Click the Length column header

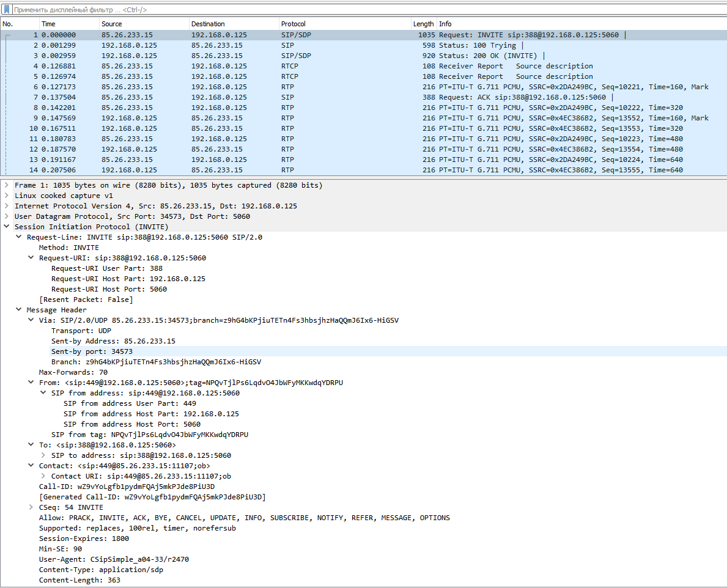click(423, 24)
